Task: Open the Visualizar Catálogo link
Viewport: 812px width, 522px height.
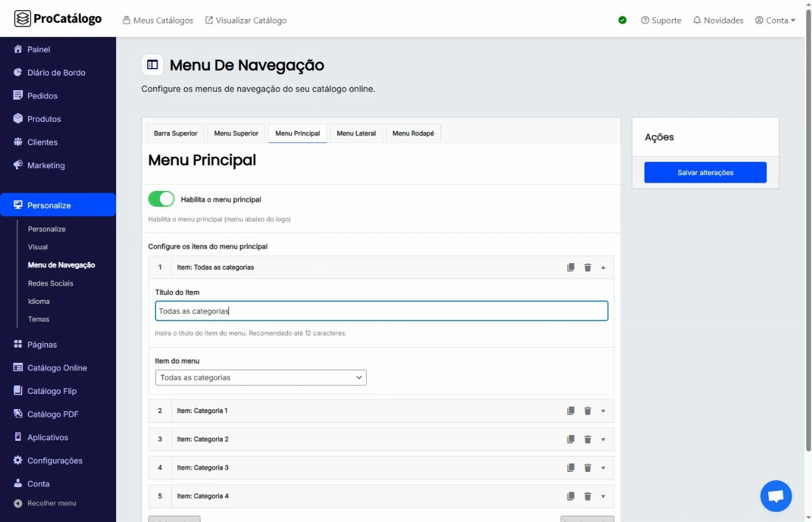Action: click(x=246, y=20)
